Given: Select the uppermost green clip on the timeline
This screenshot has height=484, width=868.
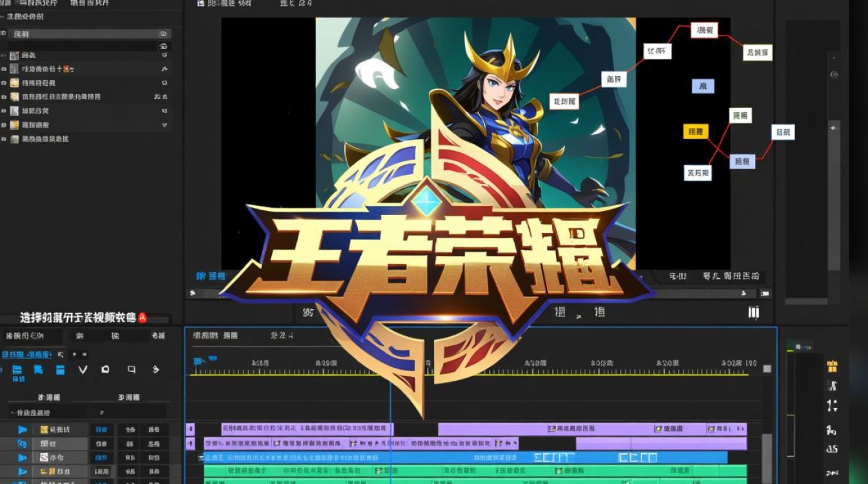Looking at the screenshot, I should [475, 470].
